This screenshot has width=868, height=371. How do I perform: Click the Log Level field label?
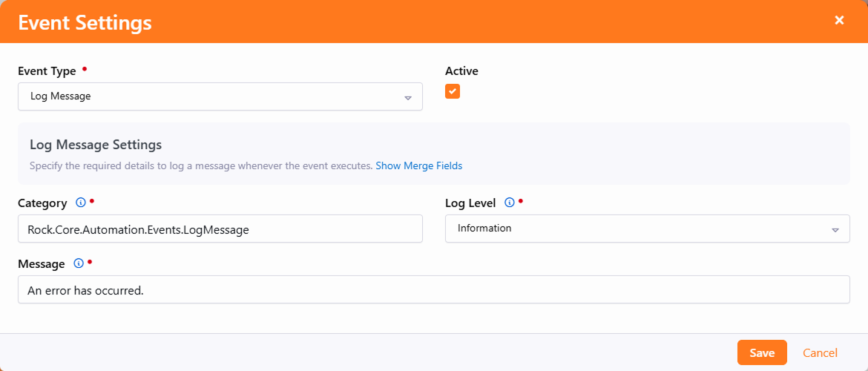click(x=470, y=203)
